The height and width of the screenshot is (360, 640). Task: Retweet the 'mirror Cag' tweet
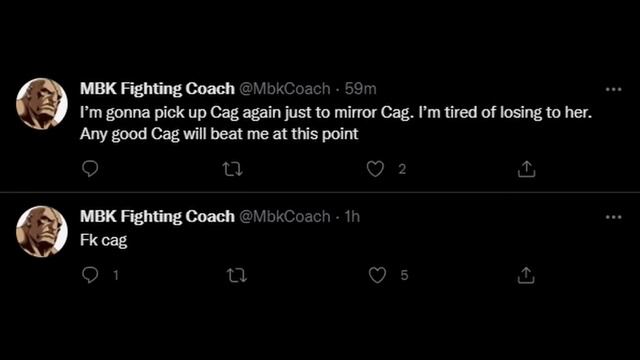(x=233, y=169)
